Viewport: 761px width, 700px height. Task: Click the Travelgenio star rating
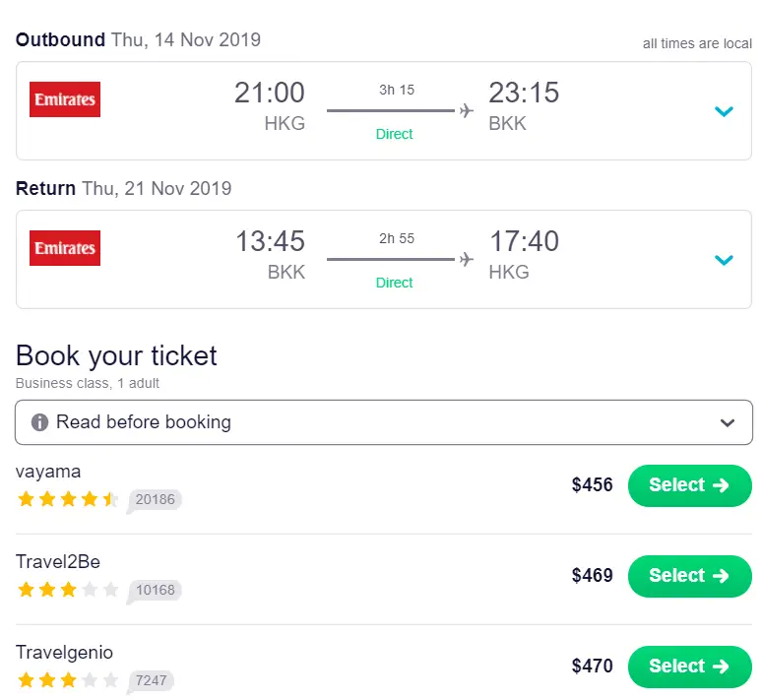pos(67,680)
